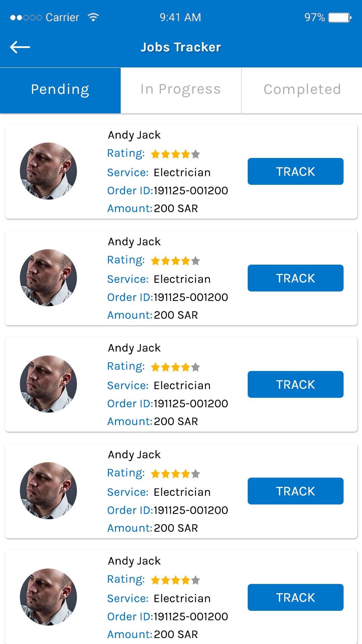Tap the profile picture in fourth card
The height and width of the screenshot is (644, 362).
pos(49,491)
